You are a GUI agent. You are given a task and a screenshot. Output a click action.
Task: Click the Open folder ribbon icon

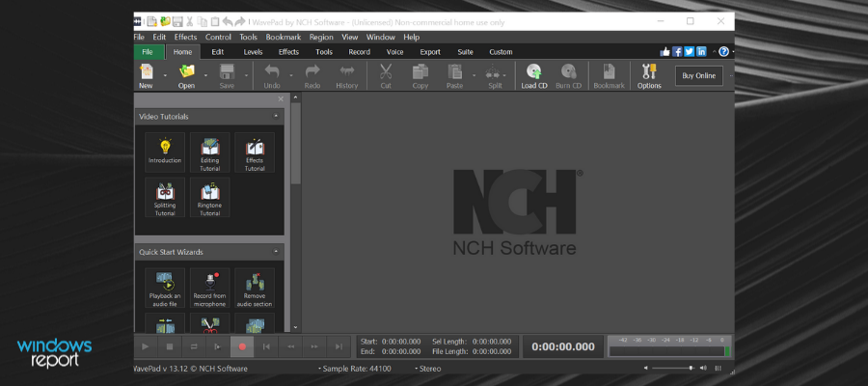point(187,71)
